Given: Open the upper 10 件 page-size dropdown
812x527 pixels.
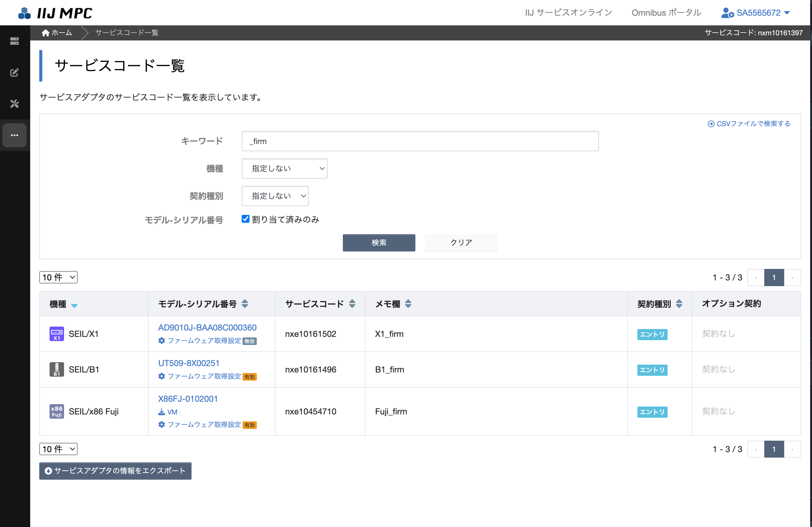Looking at the screenshot, I should 58,277.
